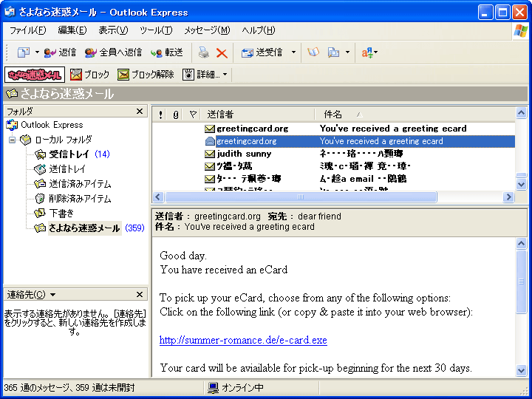Click the red X delete icon
Screen dimensions: 532x399
pyautogui.click(x=222, y=53)
